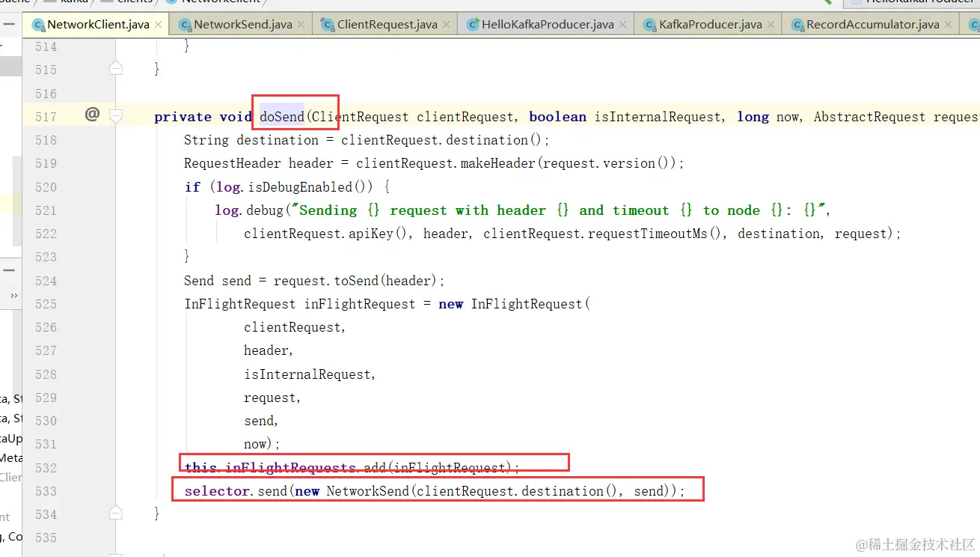This screenshot has width=980, height=557.
Task: Click the NetworkSend.java class file icon
Action: tap(185, 25)
